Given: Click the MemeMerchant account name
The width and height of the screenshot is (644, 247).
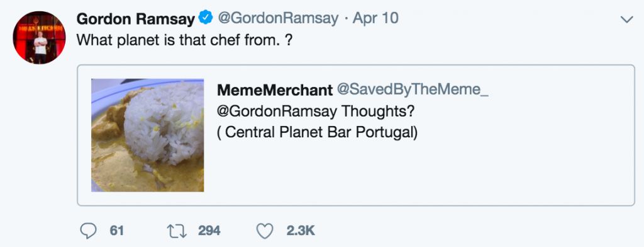Looking at the screenshot, I should [x=275, y=90].
